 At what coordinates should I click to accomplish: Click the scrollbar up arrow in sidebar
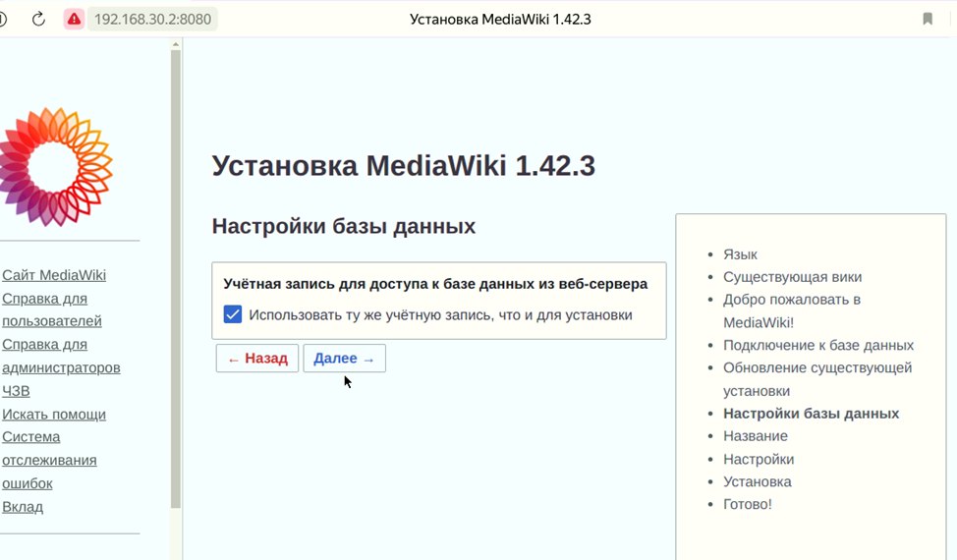click(x=176, y=44)
